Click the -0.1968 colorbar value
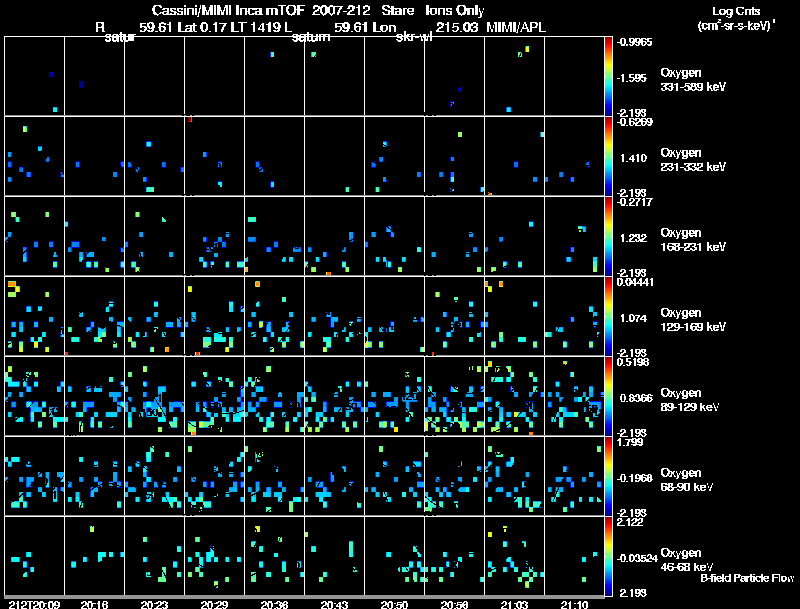Viewport: 800px width, 609px height. tap(635, 478)
